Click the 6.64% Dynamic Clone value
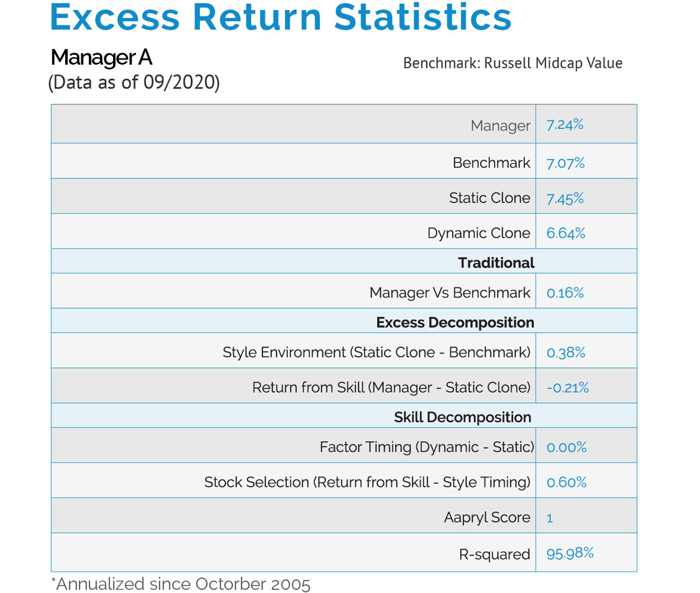The height and width of the screenshot is (593, 700). 565,233
